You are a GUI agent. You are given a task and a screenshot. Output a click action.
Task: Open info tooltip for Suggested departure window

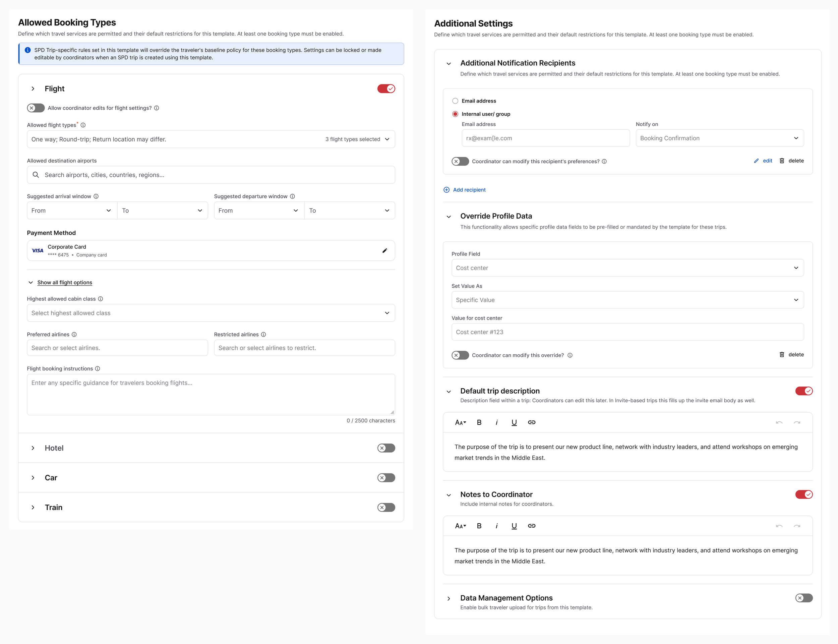point(292,196)
